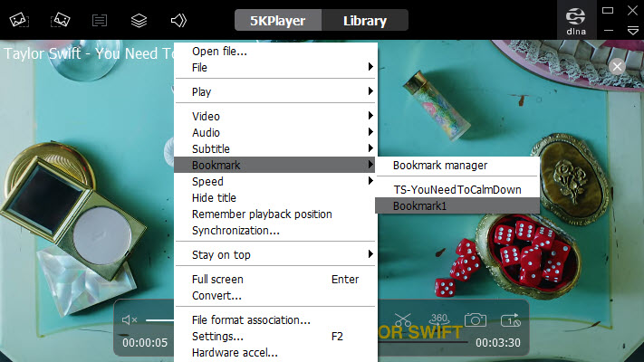Open the Bookmark manager

pos(457,165)
